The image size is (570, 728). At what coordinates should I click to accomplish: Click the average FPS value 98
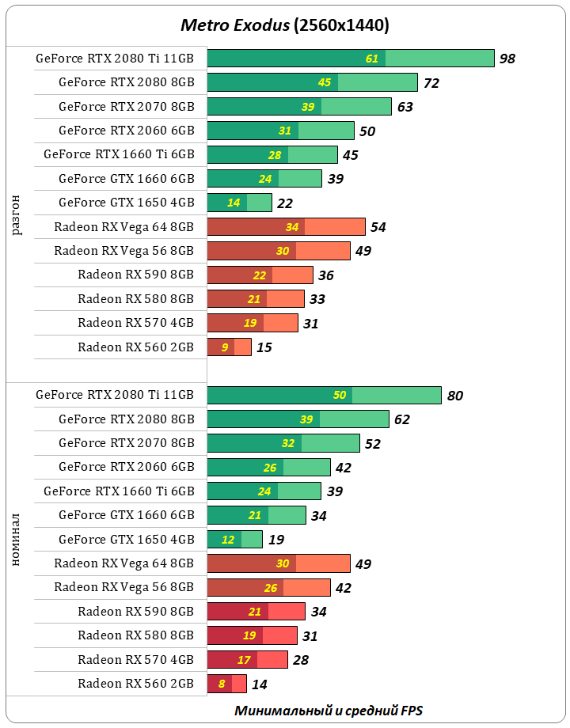coord(507,59)
